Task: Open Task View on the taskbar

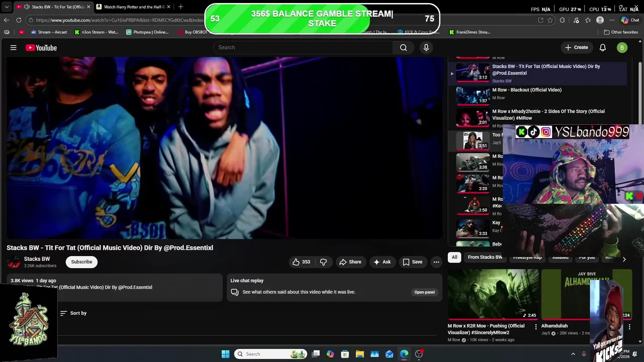Action: (315, 354)
